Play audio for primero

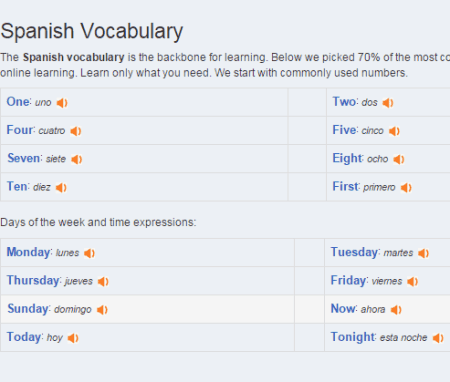point(406,188)
